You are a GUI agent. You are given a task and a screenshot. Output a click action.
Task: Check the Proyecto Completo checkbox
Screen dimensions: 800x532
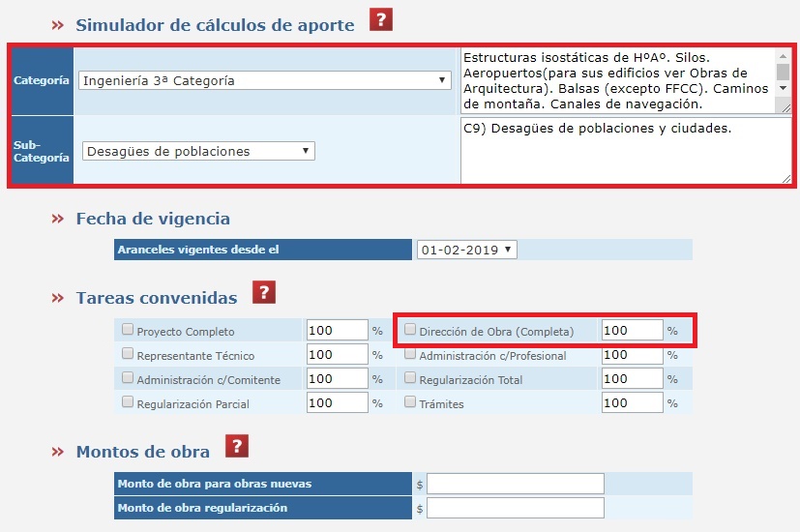[128, 330]
